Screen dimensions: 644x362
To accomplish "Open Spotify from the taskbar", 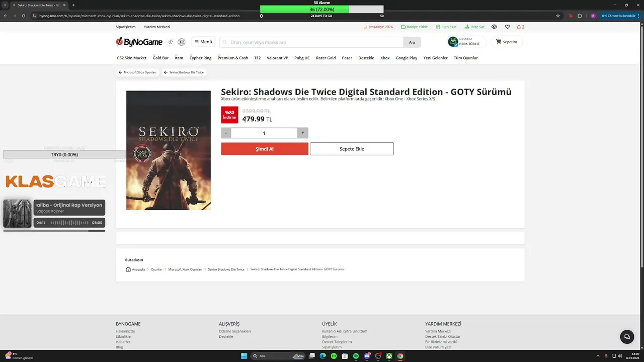I will [356, 356].
